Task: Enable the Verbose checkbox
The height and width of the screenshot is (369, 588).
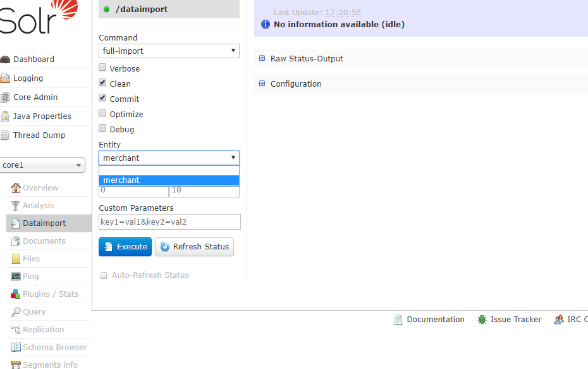Action: tap(102, 68)
